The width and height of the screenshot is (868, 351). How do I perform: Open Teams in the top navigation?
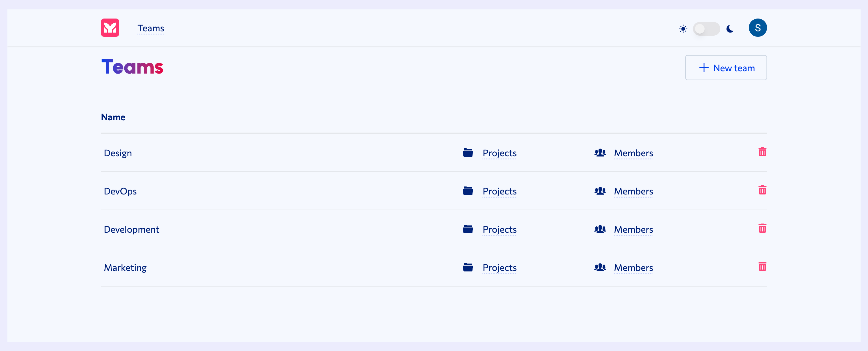pyautogui.click(x=151, y=28)
